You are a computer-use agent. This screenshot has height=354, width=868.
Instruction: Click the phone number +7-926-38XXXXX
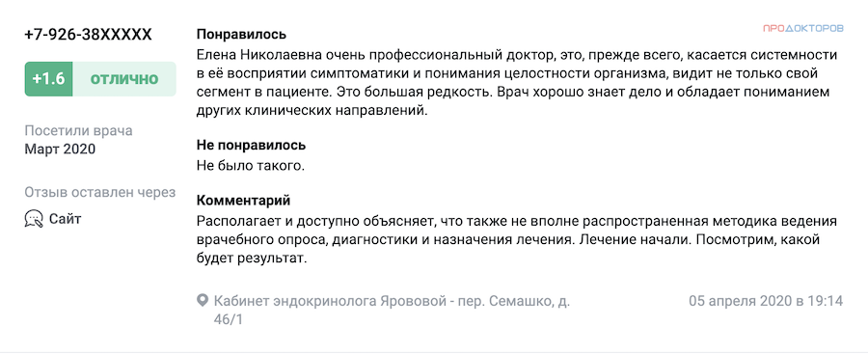(88, 35)
